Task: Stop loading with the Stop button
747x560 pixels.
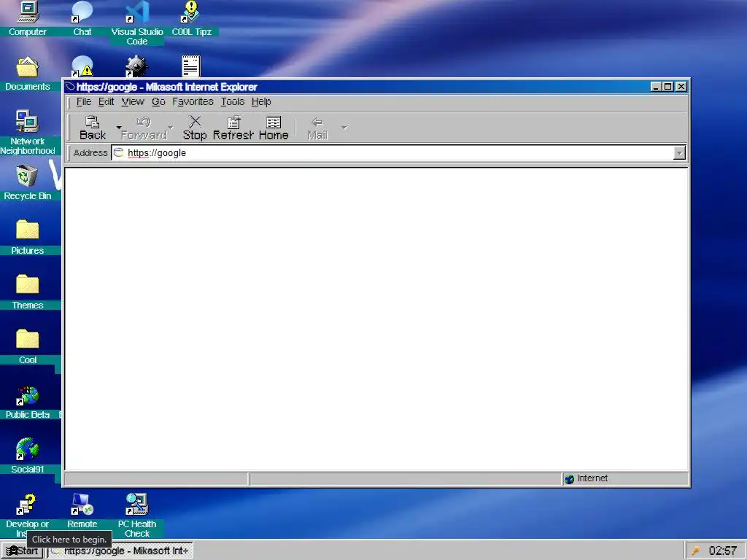Action: pos(194,128)
